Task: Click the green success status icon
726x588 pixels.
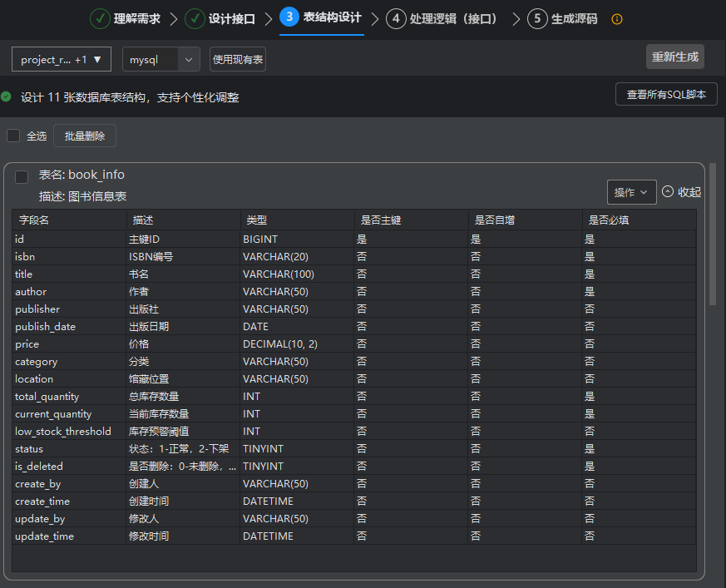Action: pos(7,97)
